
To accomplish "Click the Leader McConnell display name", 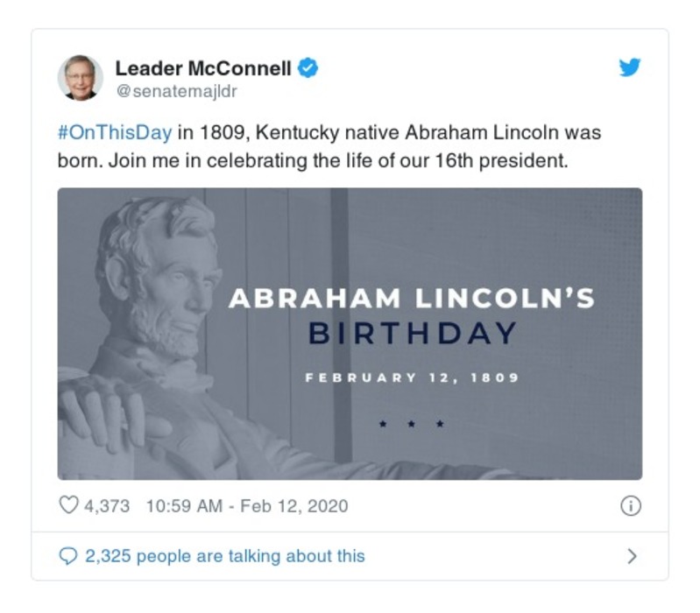I will pos(202,68).
